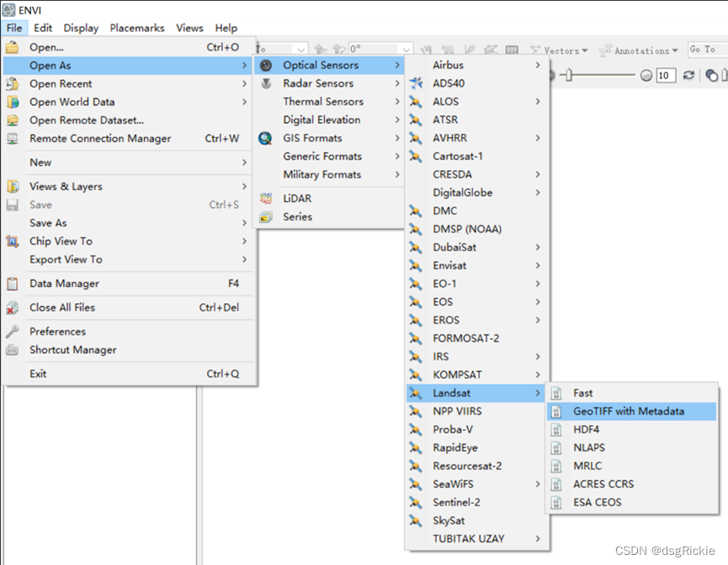Viewport: 728px width, 565px height.
Task: Choose Exit from File menu
Action: 129,374
